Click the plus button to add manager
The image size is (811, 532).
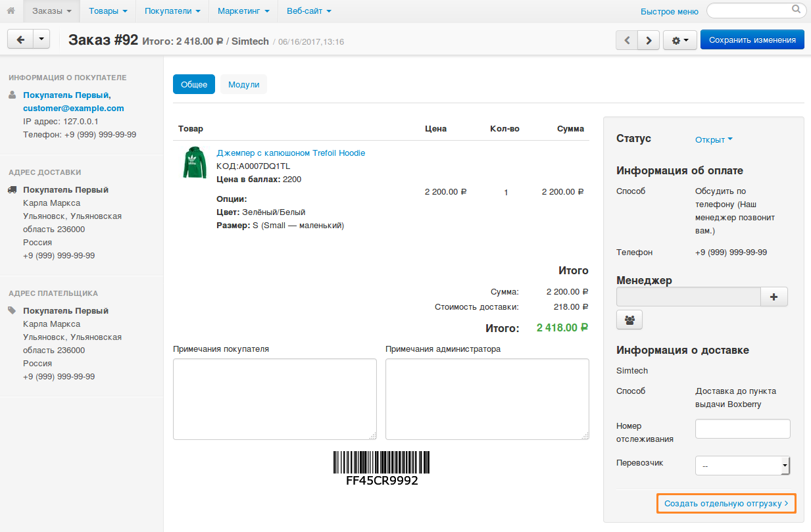774,297
